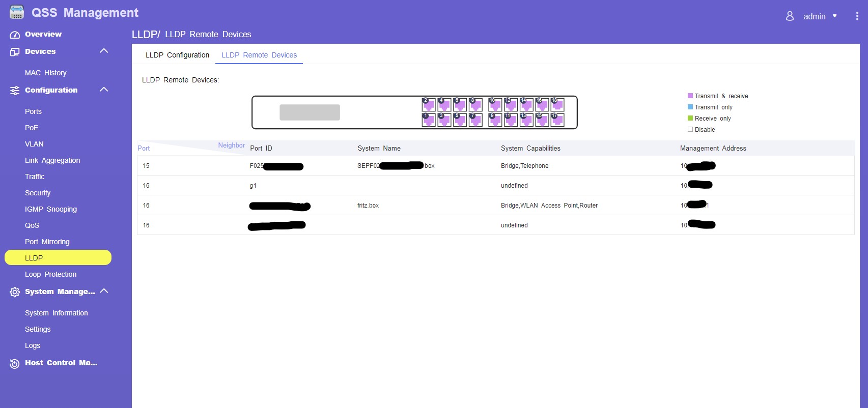Click port 18 icon on the switch
The height and width of the screenshot is (408, 868).
point(557,105)
